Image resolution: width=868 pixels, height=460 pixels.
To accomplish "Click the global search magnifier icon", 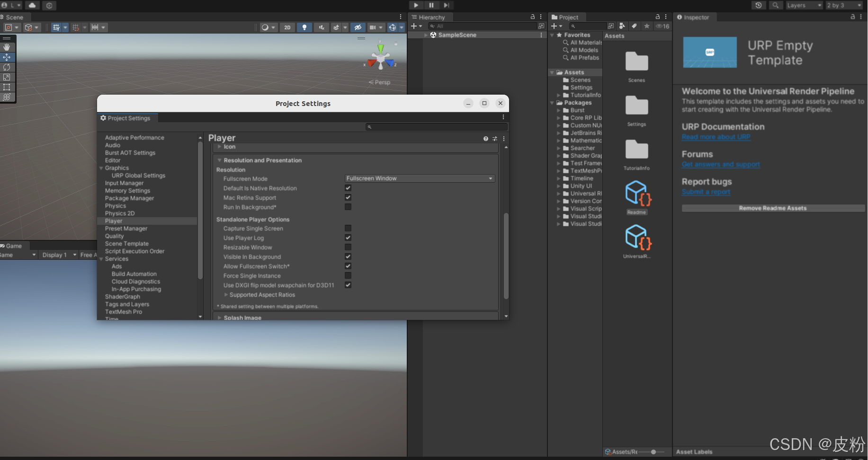I will (x=775, y=5).
